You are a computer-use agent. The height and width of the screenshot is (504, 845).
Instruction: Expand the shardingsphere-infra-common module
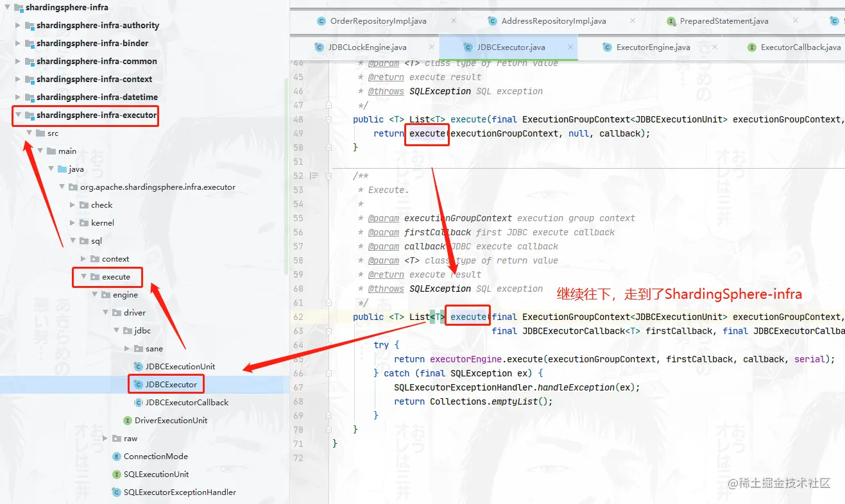(18, 62)
